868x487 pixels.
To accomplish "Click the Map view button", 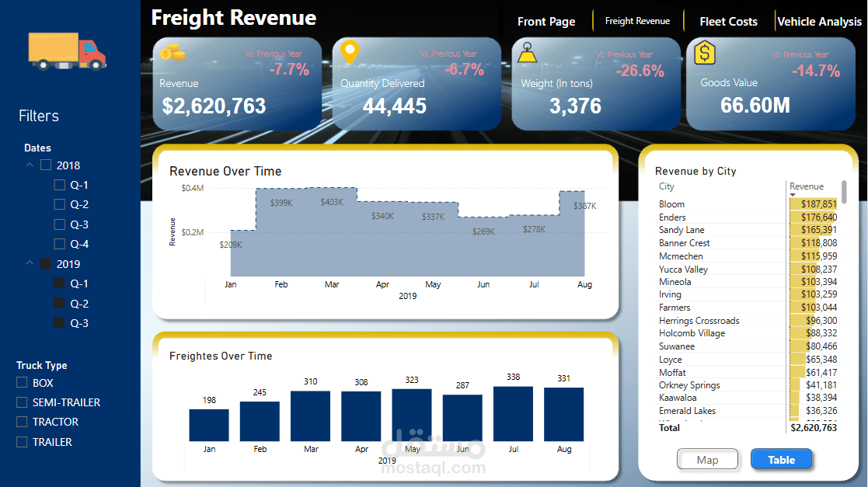I will [707, 459].
